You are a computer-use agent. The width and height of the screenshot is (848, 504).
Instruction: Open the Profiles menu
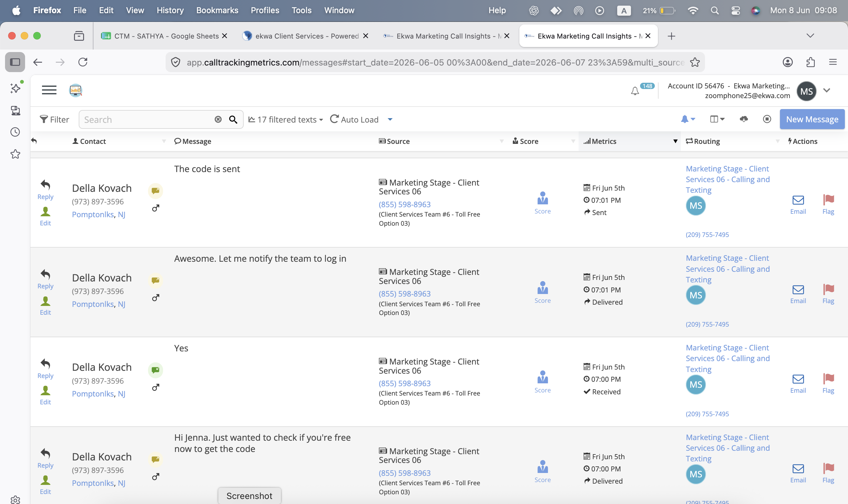[265, 10]
